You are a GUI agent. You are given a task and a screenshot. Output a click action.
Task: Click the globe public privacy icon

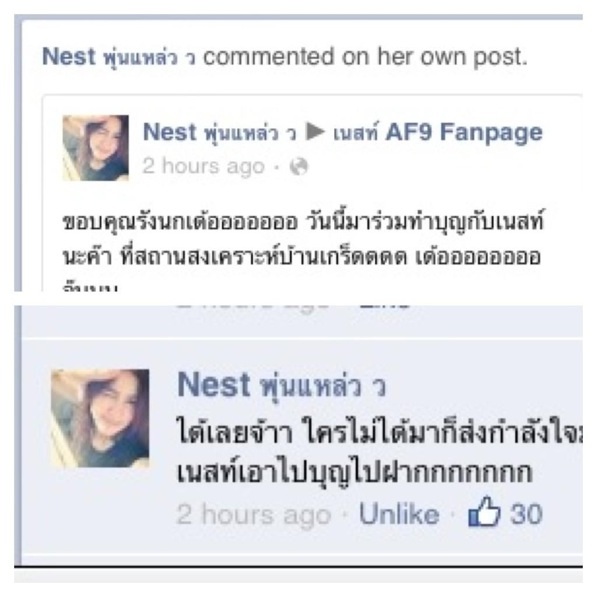[299, 167]
